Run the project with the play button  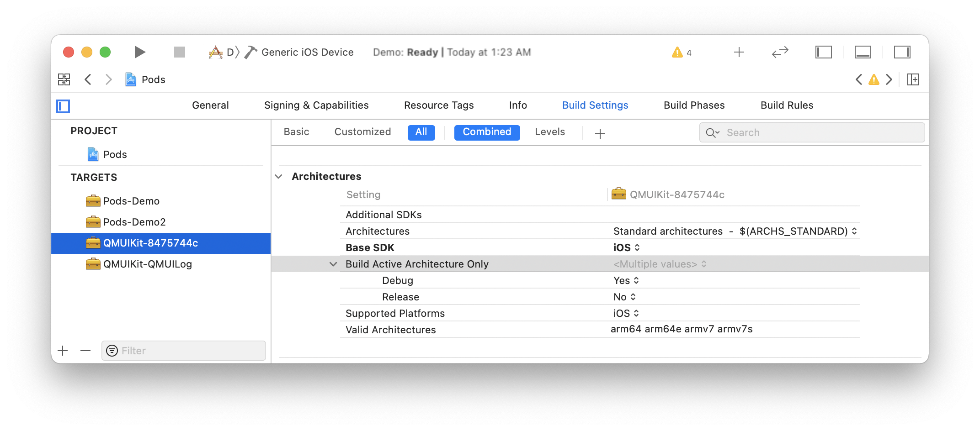pyautogui.click(x=140, y=52)
